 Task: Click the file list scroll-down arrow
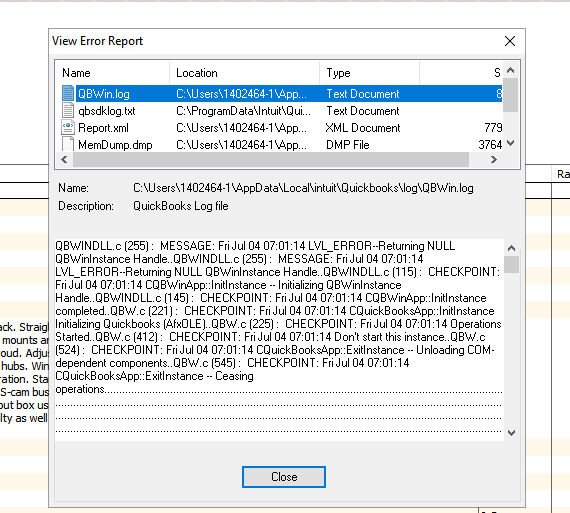(x=511, y=143)
